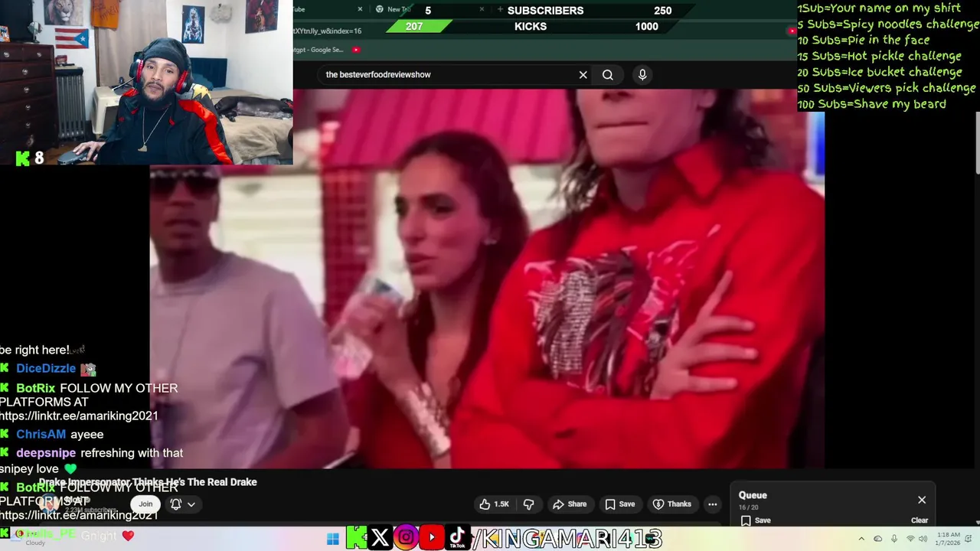Viewport: 980px width, 551px height.
Task: Click the video title about Drake impersonator
Action: [148, 482]
